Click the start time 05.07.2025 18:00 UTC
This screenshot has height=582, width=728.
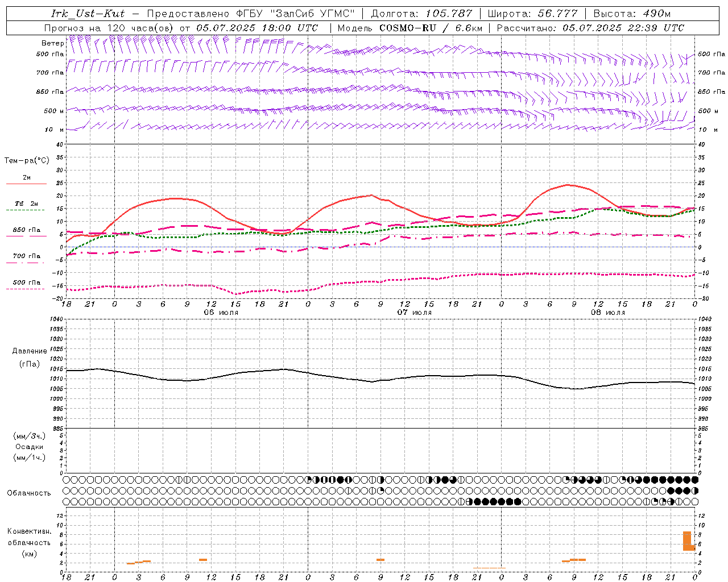[257, 28]
